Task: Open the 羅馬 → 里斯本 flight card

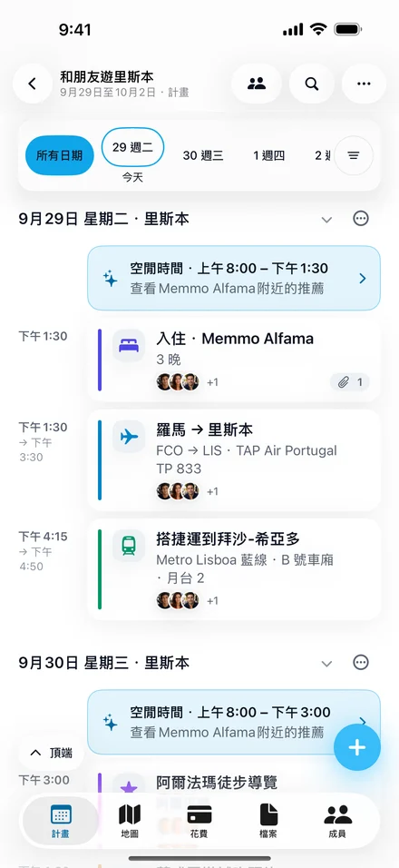Action: pyautogui.click(x=234, y=460)
